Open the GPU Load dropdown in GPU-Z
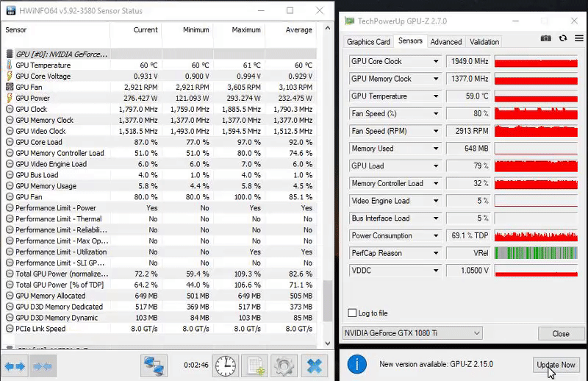Screen dimensions: 588x381 click(436, 166)
